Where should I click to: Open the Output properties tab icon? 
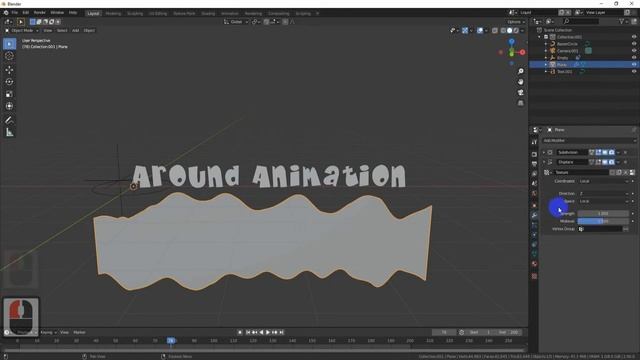[x=534, y=164]
